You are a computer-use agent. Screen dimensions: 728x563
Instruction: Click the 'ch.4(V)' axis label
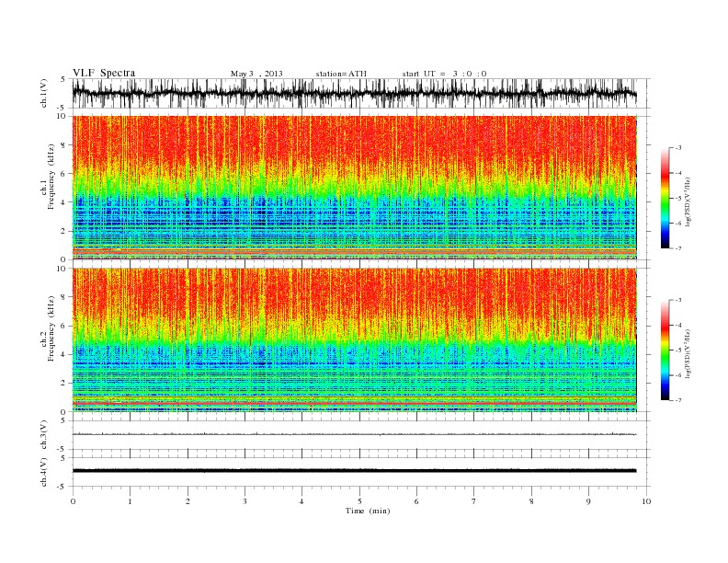(x=44, y=472)
